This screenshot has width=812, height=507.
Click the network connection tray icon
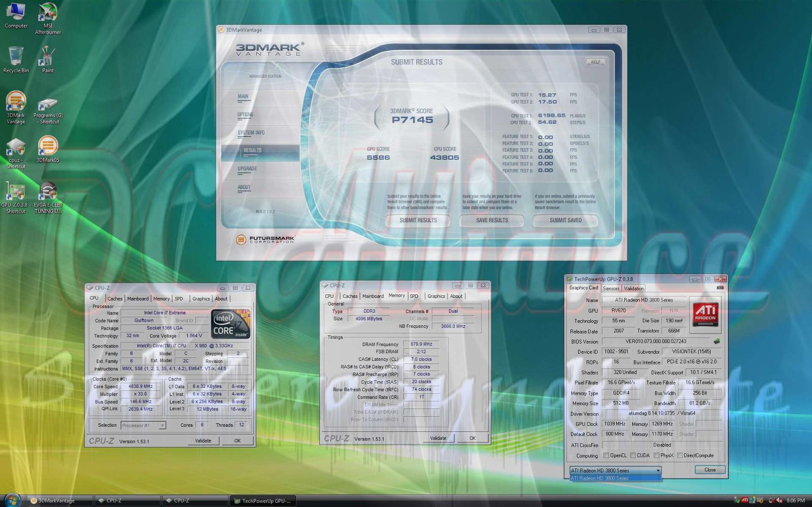(x=771, y=500)
